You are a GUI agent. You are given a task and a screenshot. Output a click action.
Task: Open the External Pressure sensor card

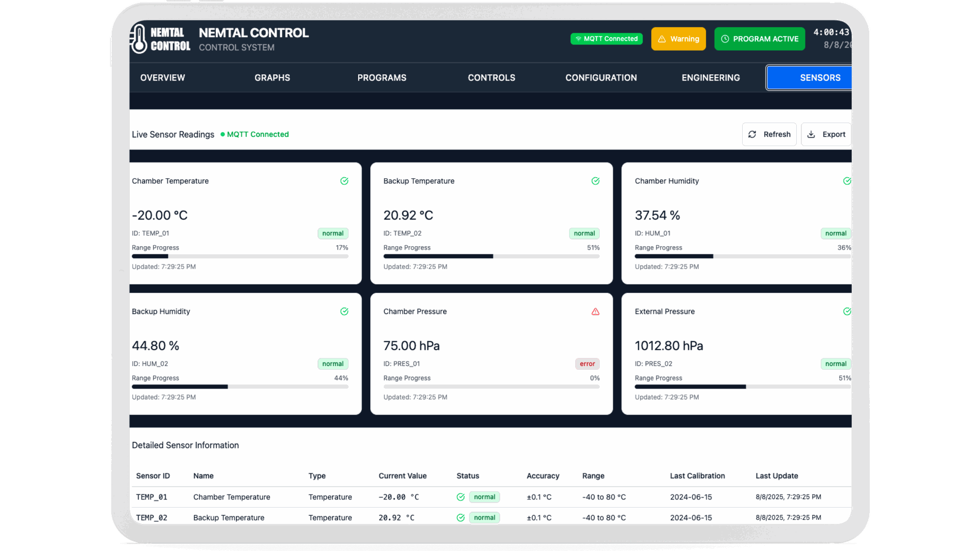[736, 353]
